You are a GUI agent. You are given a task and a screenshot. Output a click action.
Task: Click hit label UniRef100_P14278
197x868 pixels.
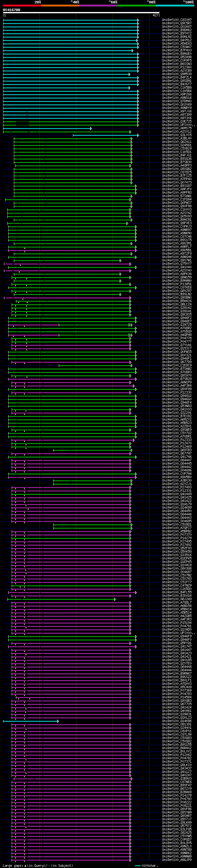[x=177, y=796]
